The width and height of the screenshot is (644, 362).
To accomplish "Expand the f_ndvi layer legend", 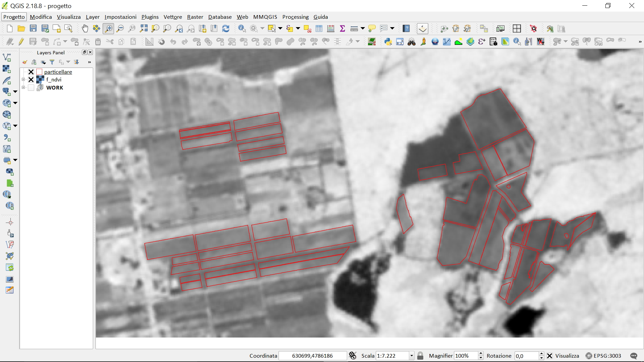I will [23, 79].
